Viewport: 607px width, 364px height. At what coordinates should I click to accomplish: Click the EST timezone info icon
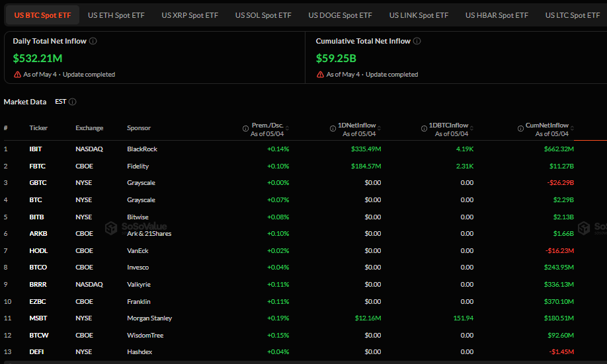pos(72,102)
